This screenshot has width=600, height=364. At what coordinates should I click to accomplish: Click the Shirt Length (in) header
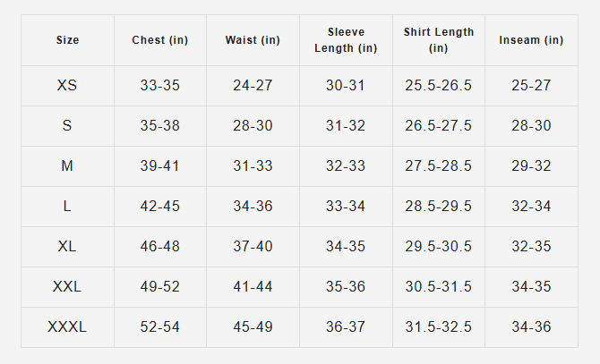coord(439,40)
